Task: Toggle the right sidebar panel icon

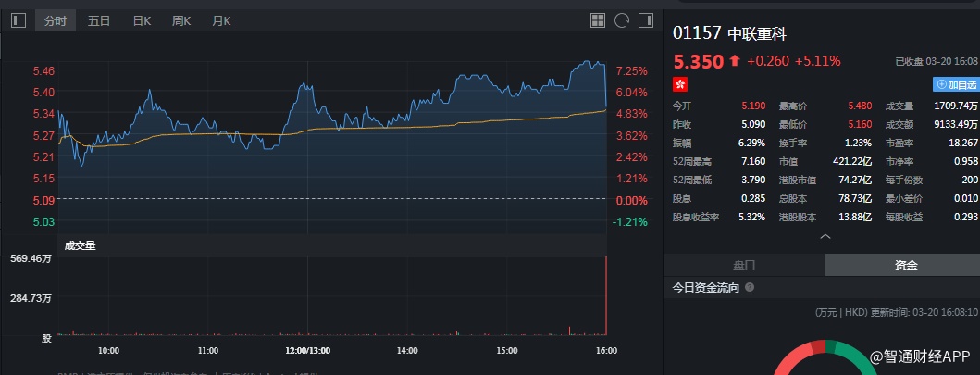Action: (x=646, y=20)
